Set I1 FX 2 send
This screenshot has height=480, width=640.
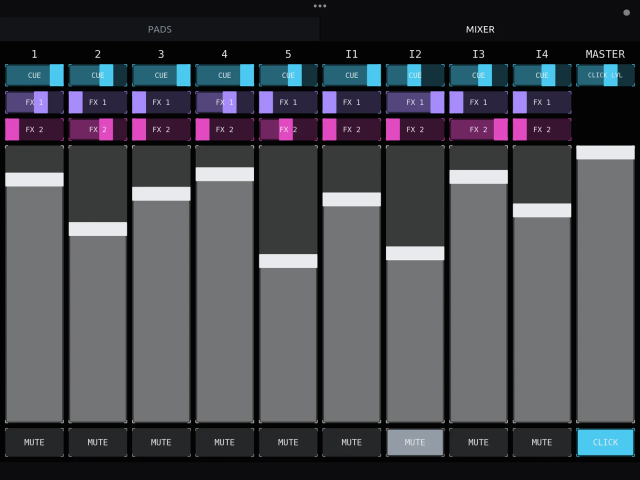coord(351,129)
